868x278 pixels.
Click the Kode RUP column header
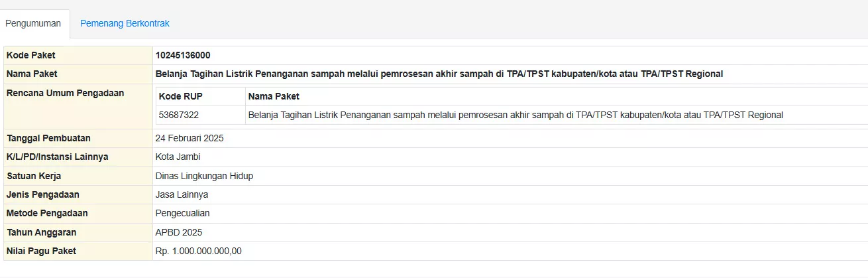pos(181,96)
